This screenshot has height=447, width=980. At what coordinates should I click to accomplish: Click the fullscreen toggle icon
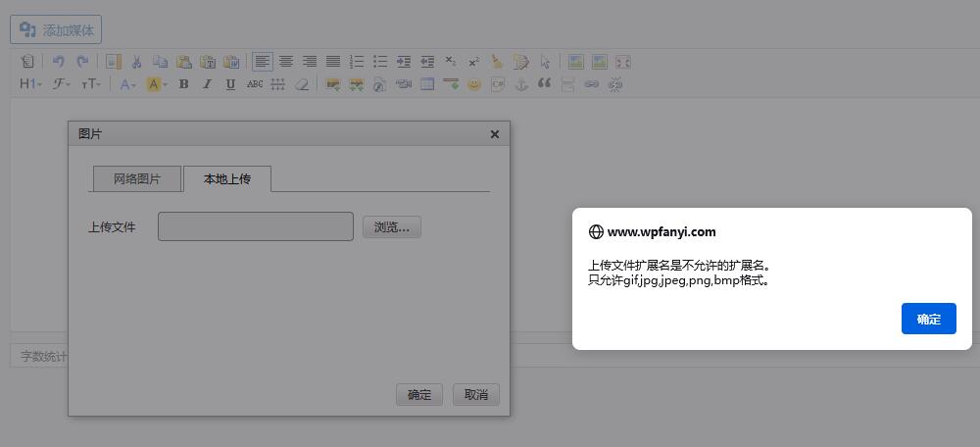click(x=622, y=62)
